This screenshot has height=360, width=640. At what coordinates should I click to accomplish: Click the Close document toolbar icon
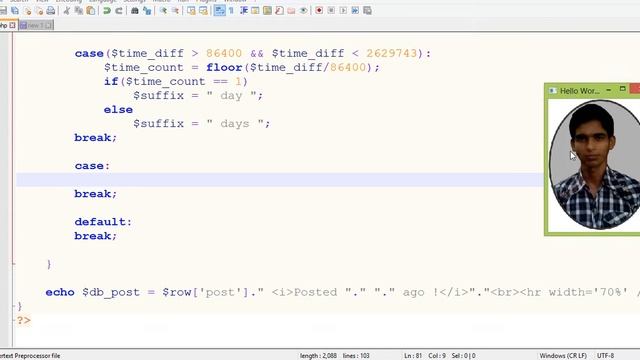pos(27,11)
